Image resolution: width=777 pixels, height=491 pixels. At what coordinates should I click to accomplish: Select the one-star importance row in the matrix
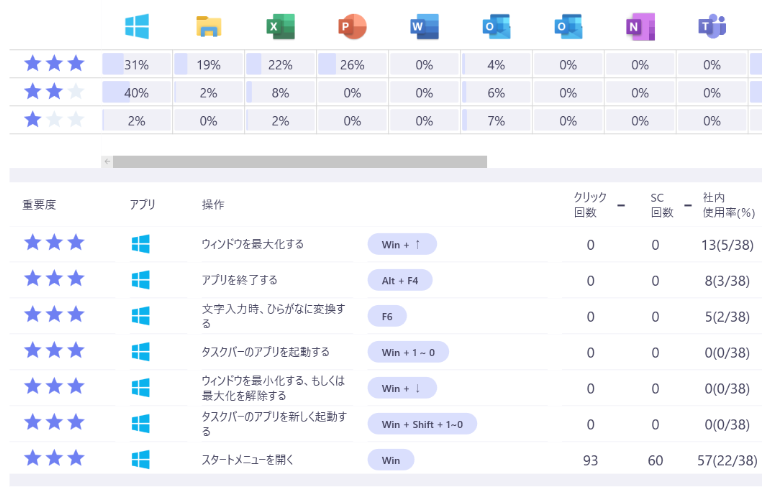pos(54,120)
